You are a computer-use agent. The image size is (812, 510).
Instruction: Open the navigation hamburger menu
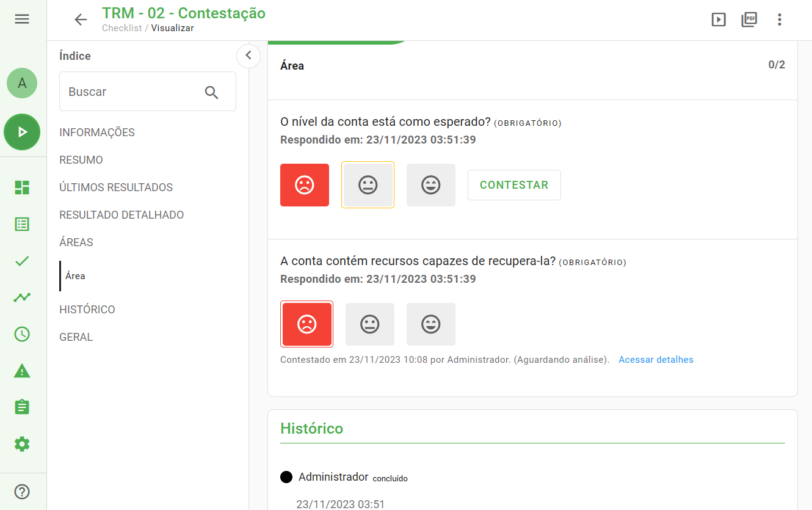(22, 19)
